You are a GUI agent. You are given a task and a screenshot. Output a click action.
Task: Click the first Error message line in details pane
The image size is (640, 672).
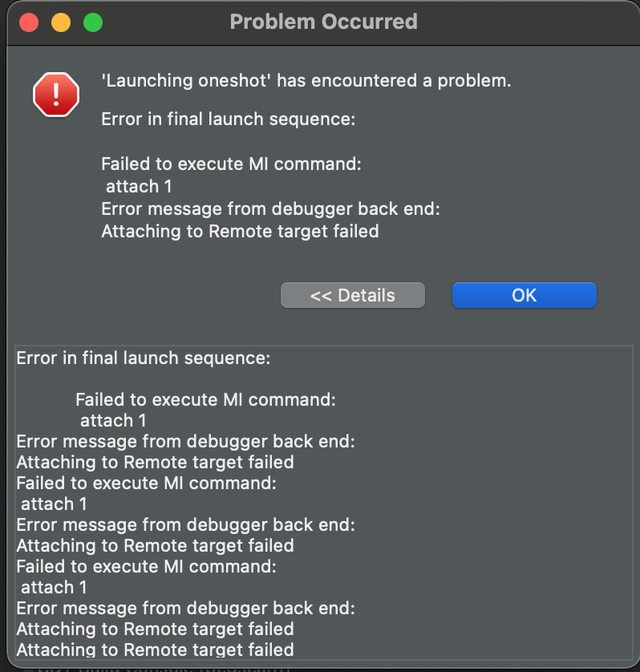pyautogui.click(x=185, y=441)
